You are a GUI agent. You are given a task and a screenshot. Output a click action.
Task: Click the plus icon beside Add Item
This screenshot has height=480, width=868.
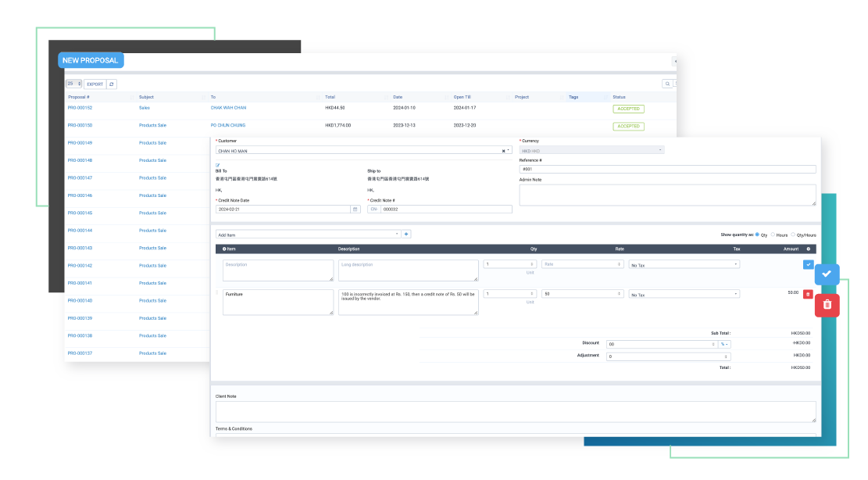pyautogui.click(x=406, y=234)
